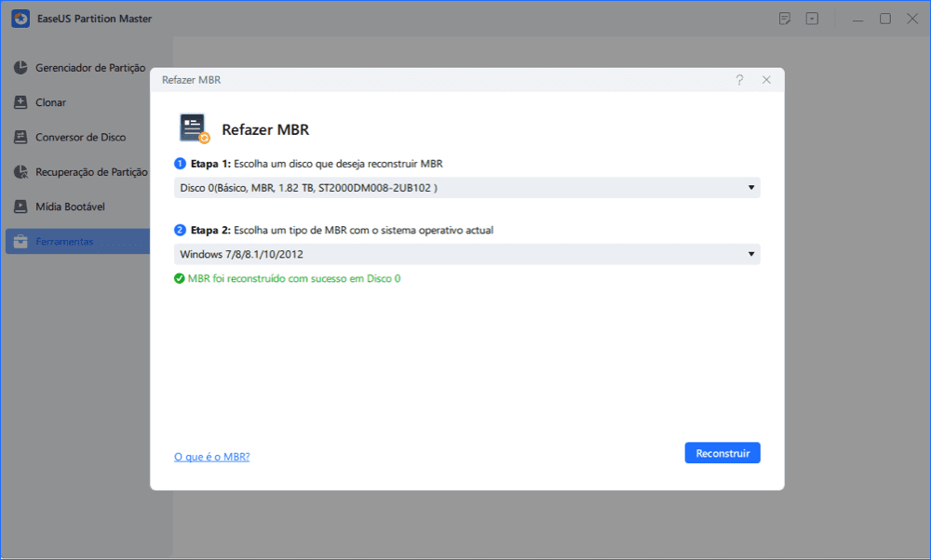Image resolution: width=931 pixels, height=560 pixels.
Task: Open Conversor de Disco sidebar item
Action: [x=78, y=137]
